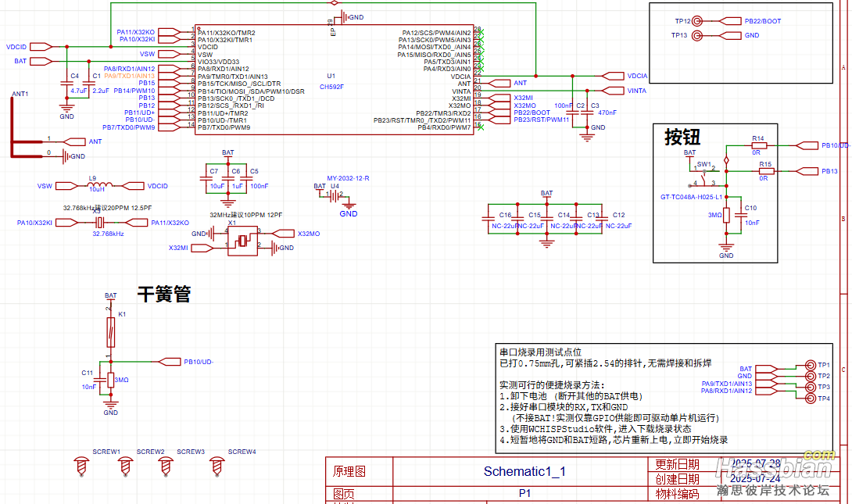Select the C2 100nF capacitor

[x=573, y=113]
